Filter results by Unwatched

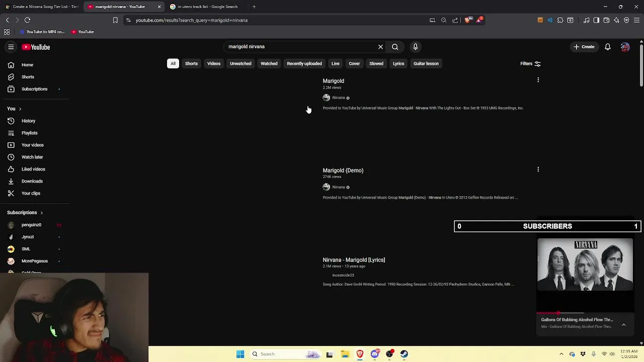pos(240,64)
